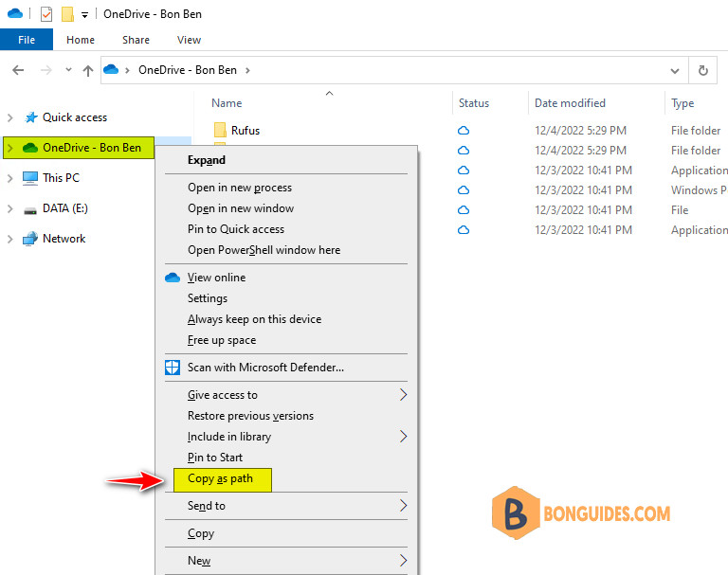The height and width of the screenshot is (575, 728).
Task: Expand the This PC tree node
Action: (9, 178)
